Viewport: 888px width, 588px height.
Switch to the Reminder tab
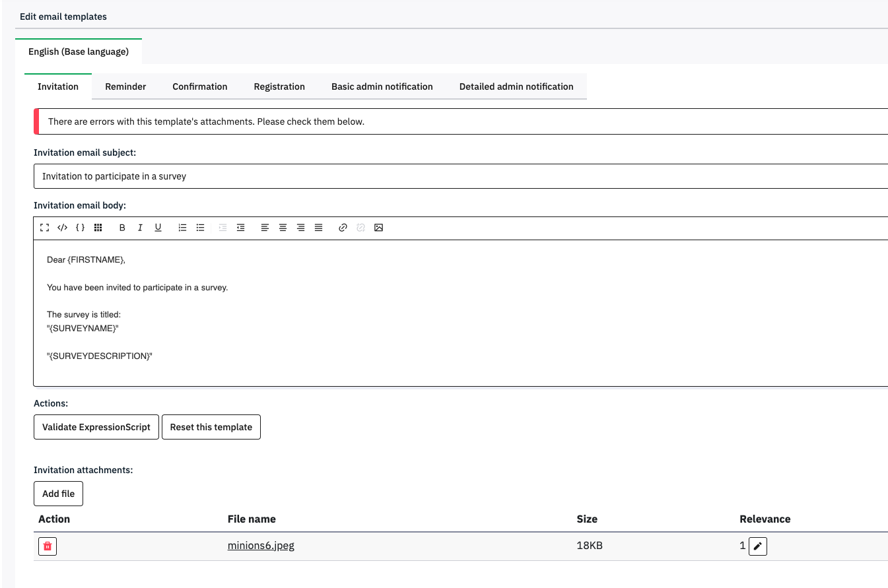tap(125, 86)
